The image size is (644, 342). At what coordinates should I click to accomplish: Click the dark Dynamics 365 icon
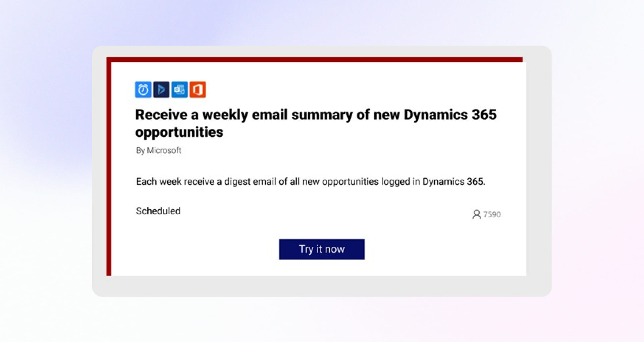click(161, 90)
